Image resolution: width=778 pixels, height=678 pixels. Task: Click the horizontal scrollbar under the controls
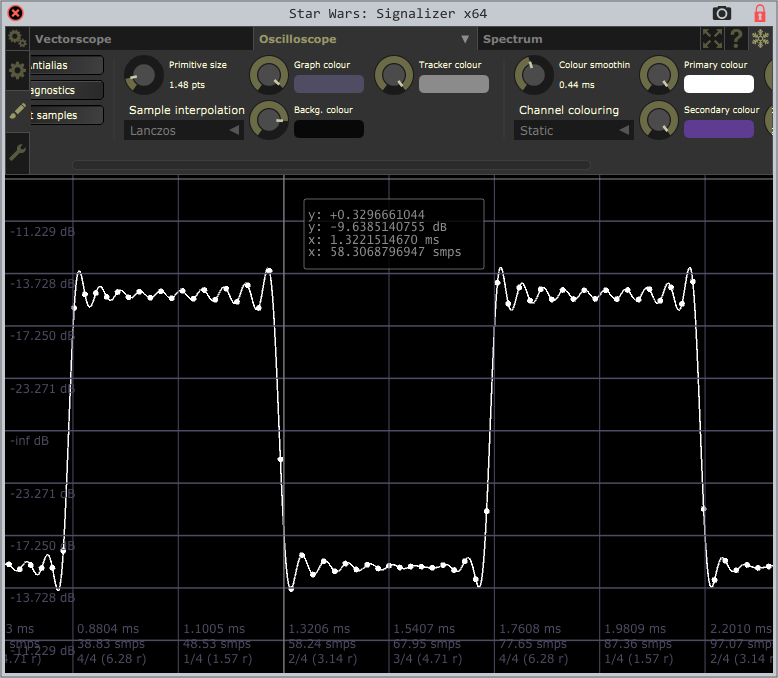tap(331, 165)
